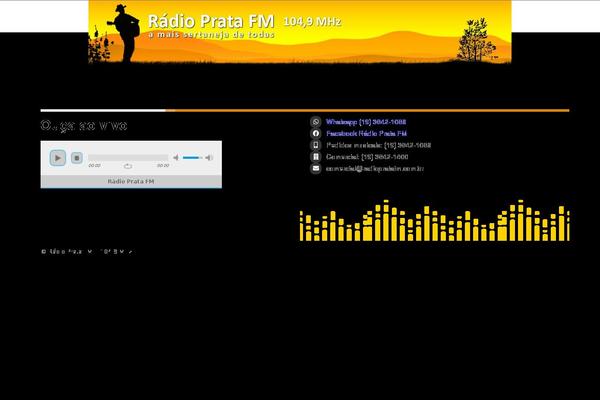This screenshot has width=600, height=400.
Task: Toggle the repeat loop icon in player
Action: [x=128, y=166]
